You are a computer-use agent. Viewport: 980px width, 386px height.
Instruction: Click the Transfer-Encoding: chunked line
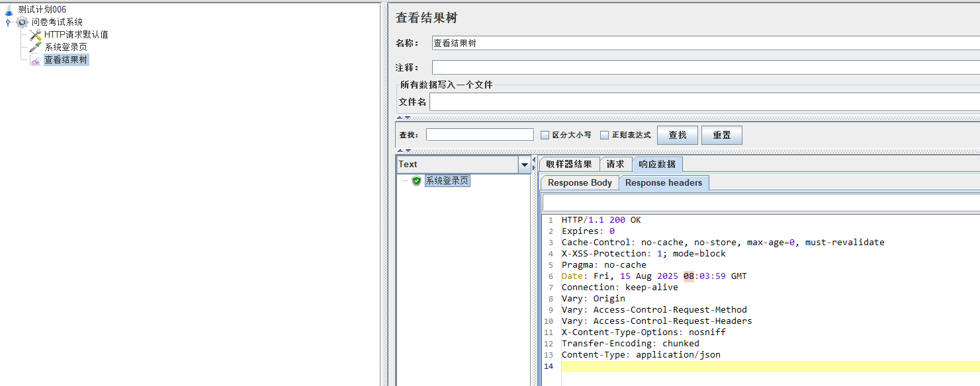(630, 343)
